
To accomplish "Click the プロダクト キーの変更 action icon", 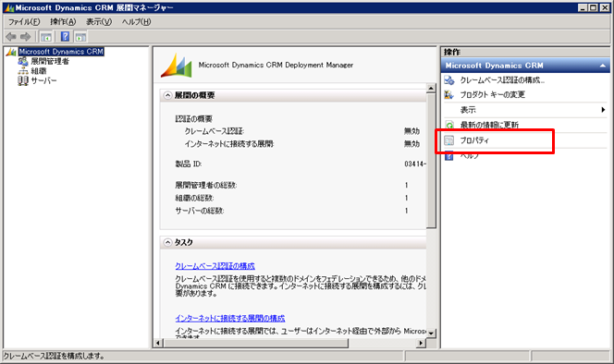I will [449, 95].
